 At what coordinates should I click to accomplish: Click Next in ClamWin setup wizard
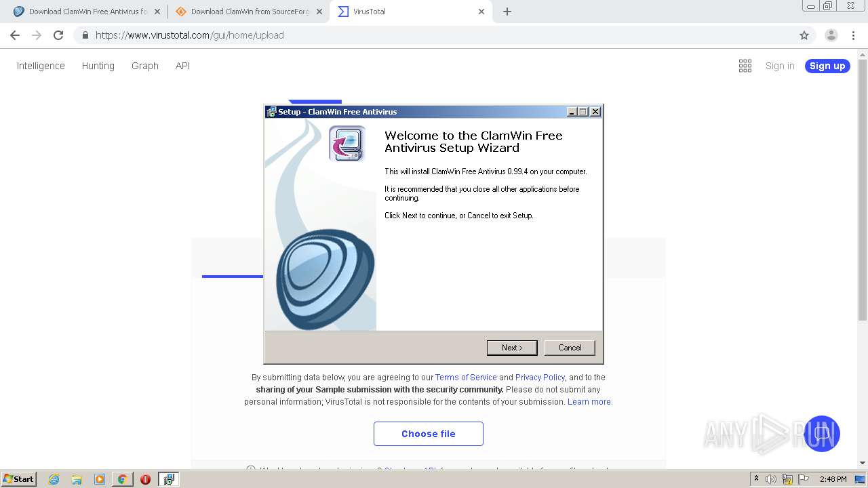(512, 348)
